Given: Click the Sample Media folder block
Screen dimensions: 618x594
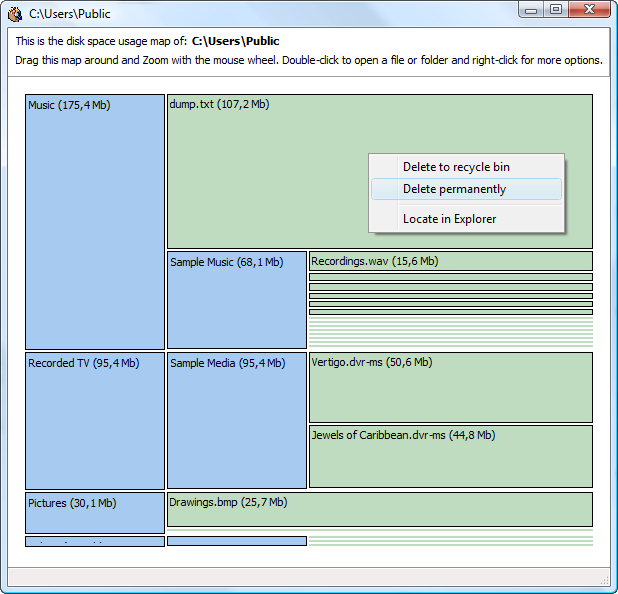Looking at the screenshot, I should tap(237, 420).
